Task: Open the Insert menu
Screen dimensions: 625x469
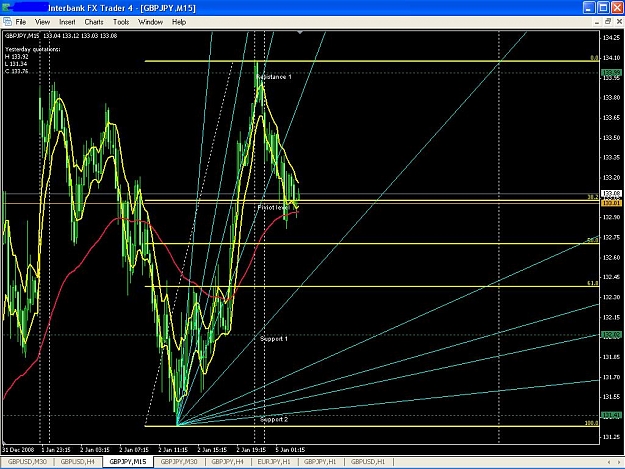Action: click(x=67, y=22)
